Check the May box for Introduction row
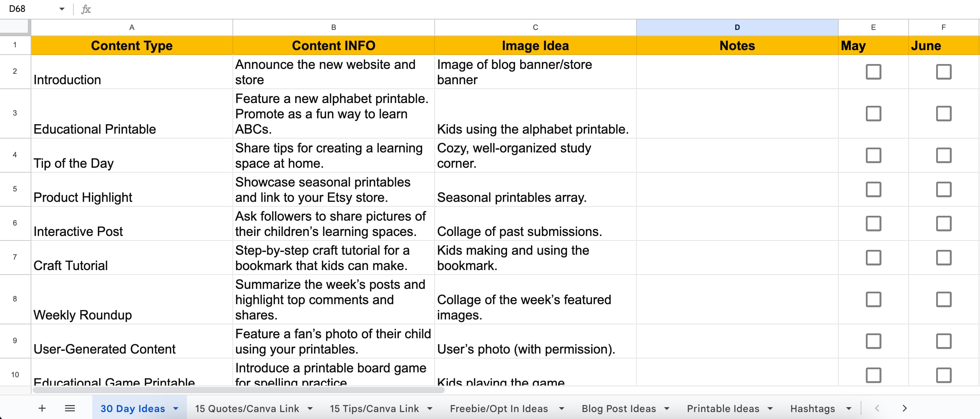 point(873,72)
